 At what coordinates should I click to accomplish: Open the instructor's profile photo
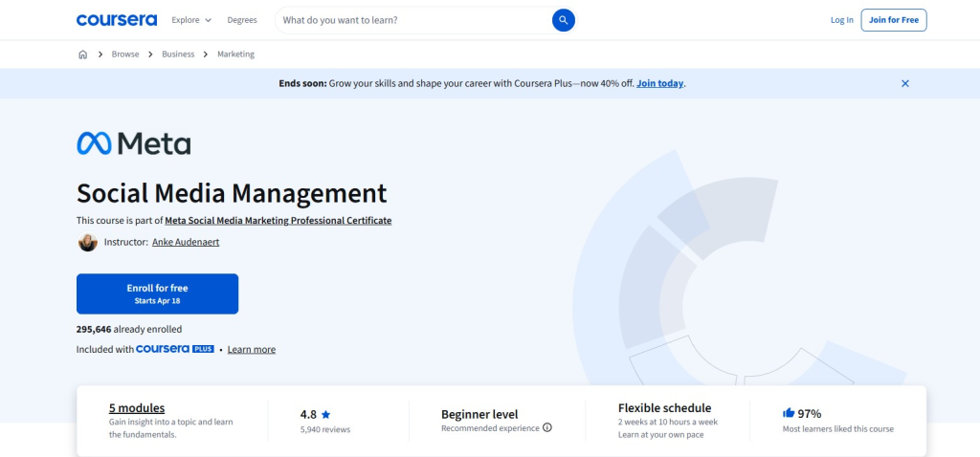click(87, 243)
